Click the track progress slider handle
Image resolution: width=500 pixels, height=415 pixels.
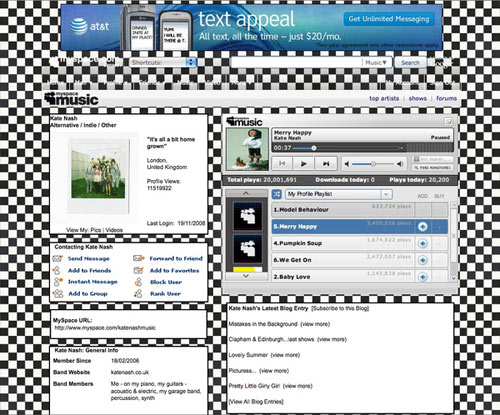(x=314, y=148)
